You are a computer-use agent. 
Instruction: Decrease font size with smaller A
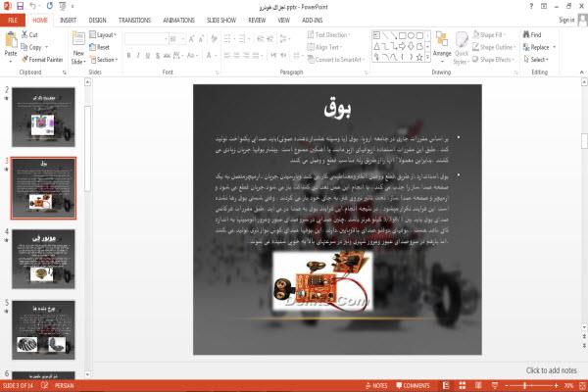point(201,39)
